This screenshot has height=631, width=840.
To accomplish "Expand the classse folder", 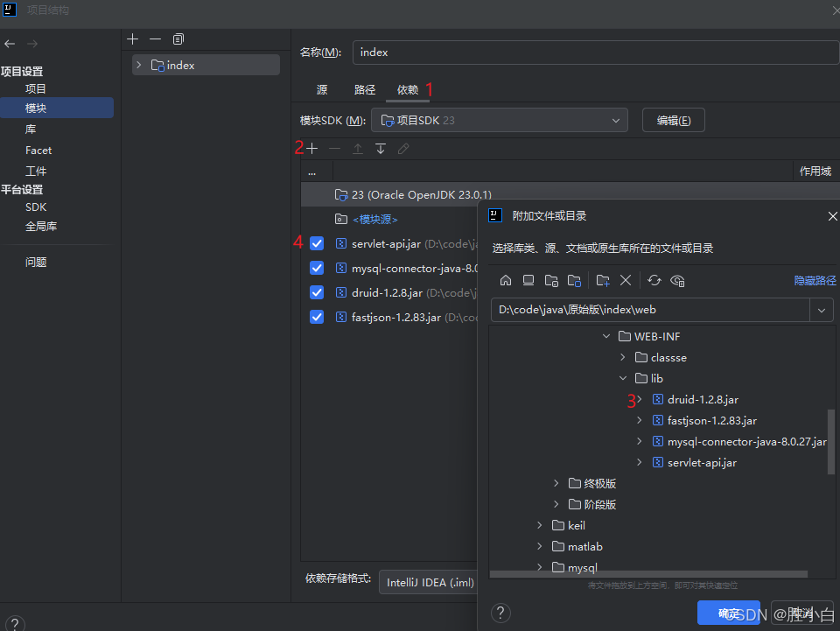I will [x=622, y=357].
